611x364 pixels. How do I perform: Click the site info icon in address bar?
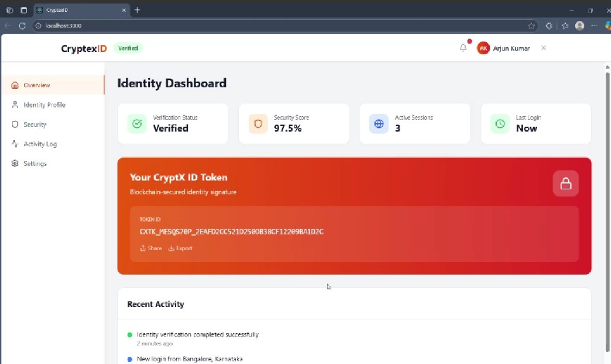coord(38,25)
